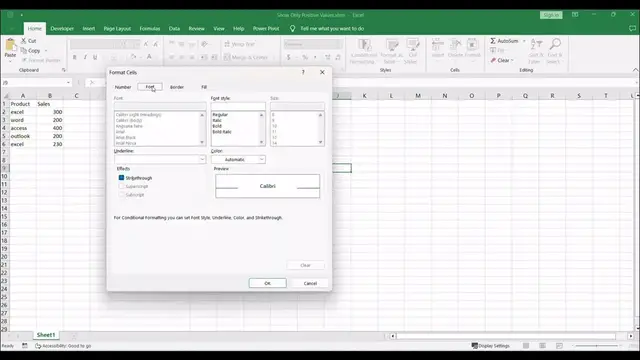The image size is (640, 360).
Task: Click the Orientation text-angle icon
Action: pos(204,44)
